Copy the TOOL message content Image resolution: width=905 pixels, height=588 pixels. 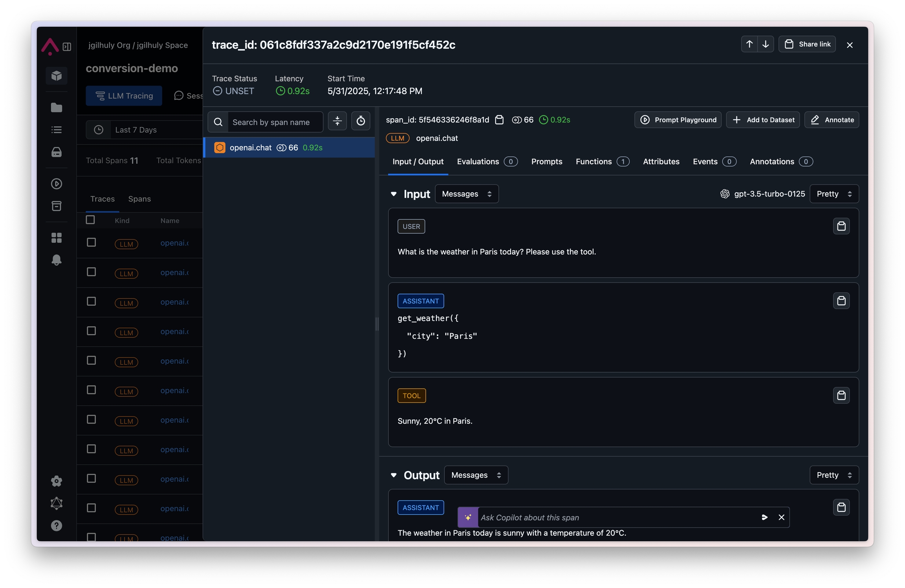(841, 395)
